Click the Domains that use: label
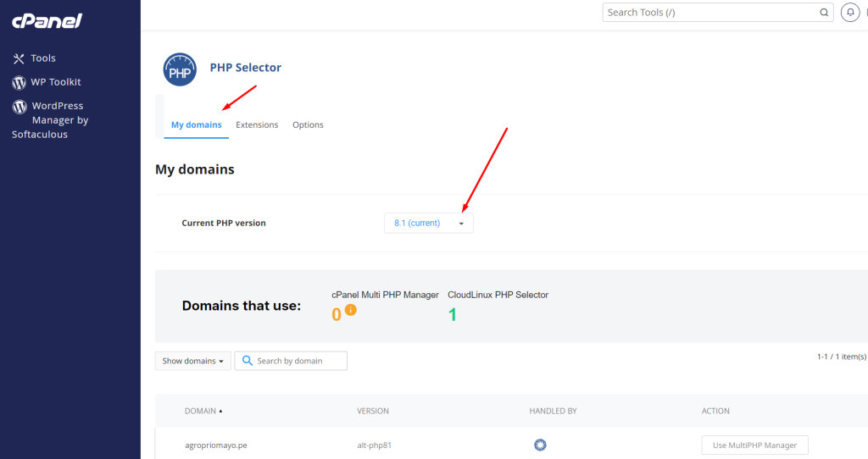The height and width of the screenshot is (459, 868). 242,306
